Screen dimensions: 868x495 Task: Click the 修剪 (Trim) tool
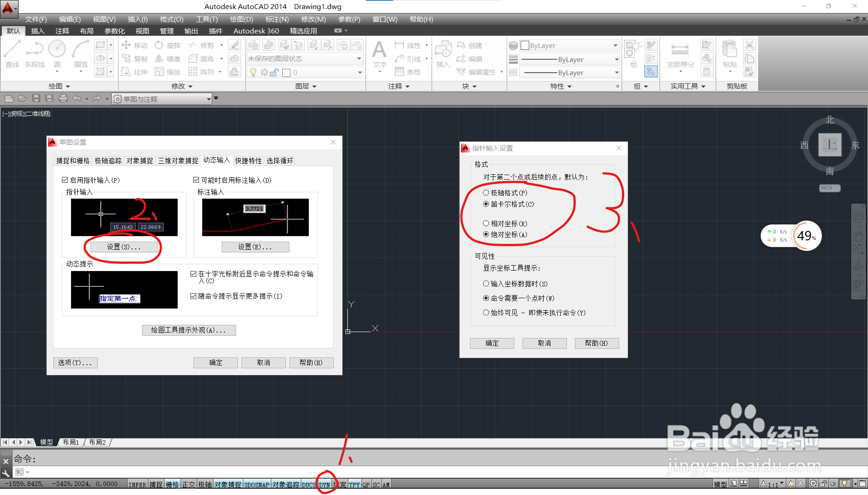(x=201, y=45)
